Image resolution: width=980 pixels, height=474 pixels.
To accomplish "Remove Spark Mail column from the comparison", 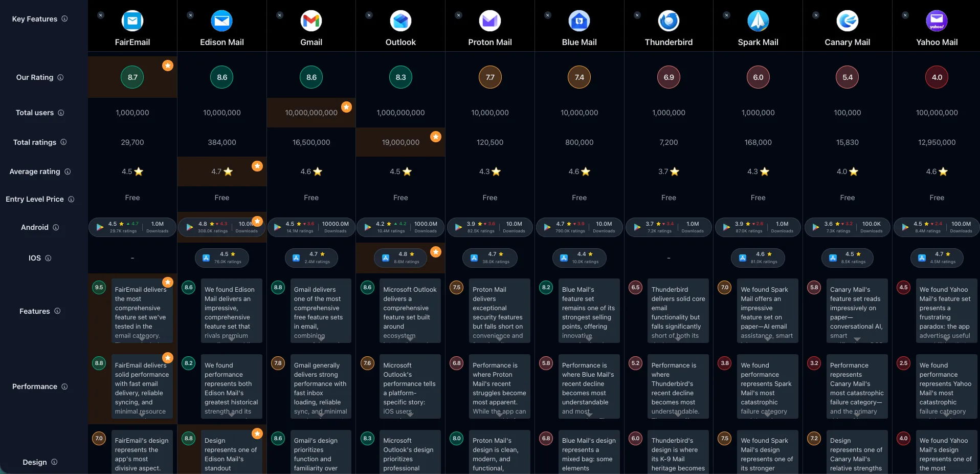I will pos(726,15).
